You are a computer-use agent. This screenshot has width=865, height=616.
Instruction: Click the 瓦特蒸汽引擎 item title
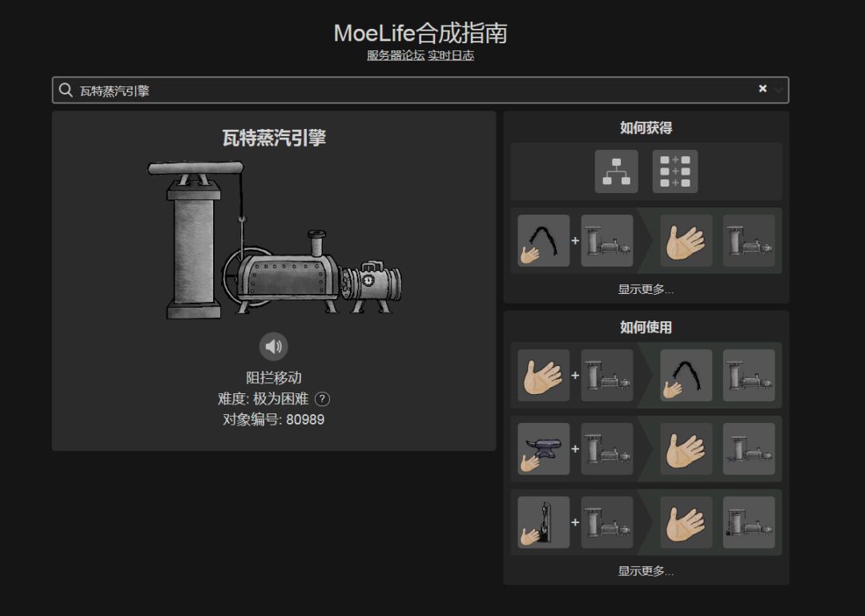274,138
